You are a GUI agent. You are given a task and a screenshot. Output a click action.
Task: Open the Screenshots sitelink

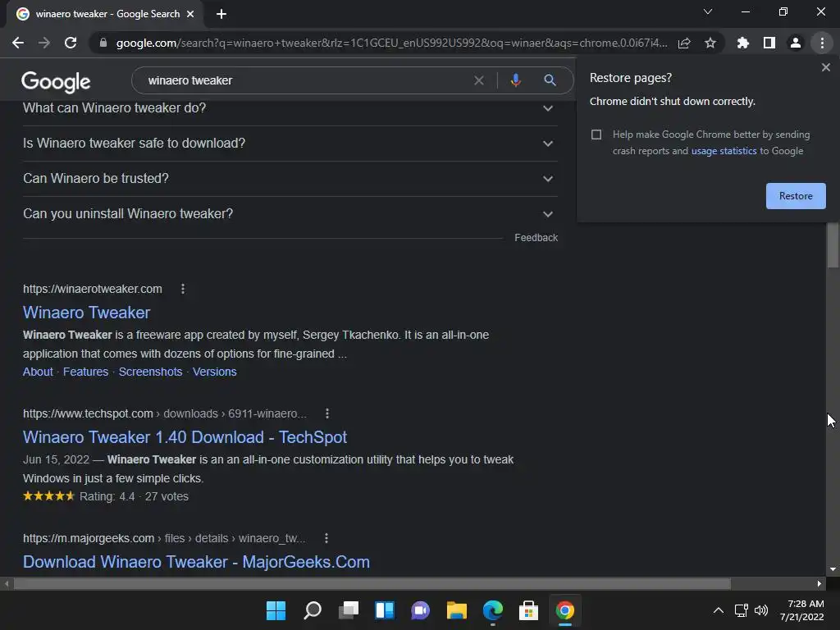(151, 372)
